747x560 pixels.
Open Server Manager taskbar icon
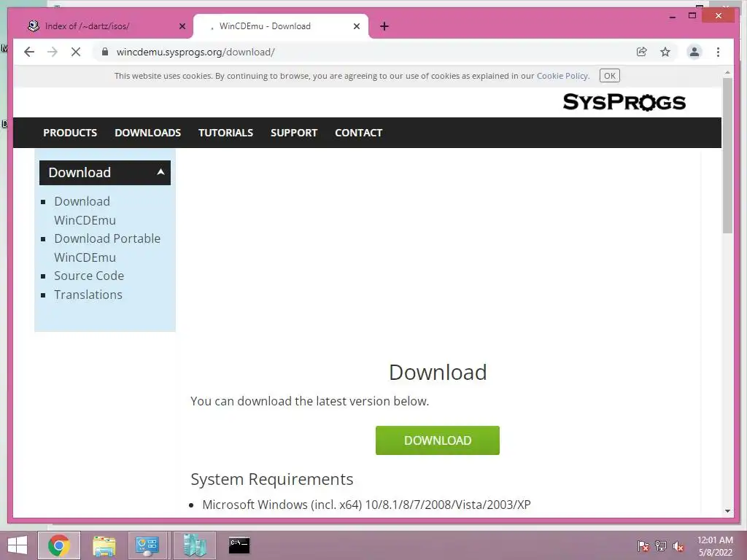tap(194, 545)
